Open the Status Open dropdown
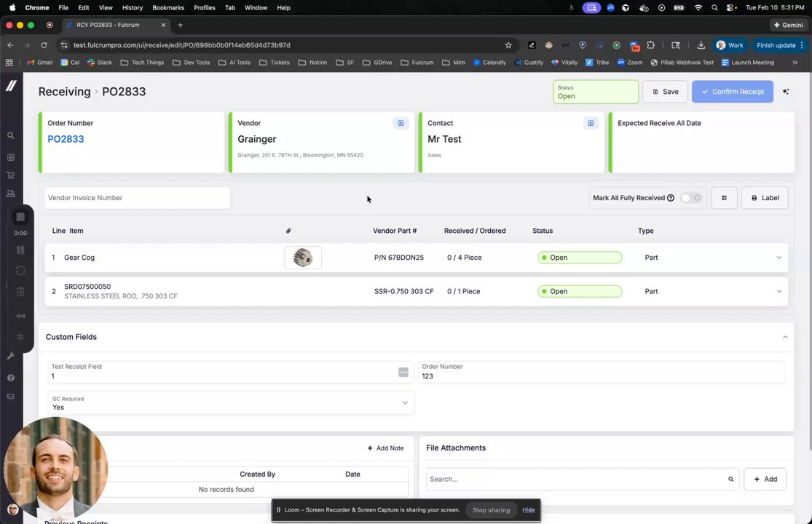This screenshot has height=524, width=812. (x=596, y=92)
